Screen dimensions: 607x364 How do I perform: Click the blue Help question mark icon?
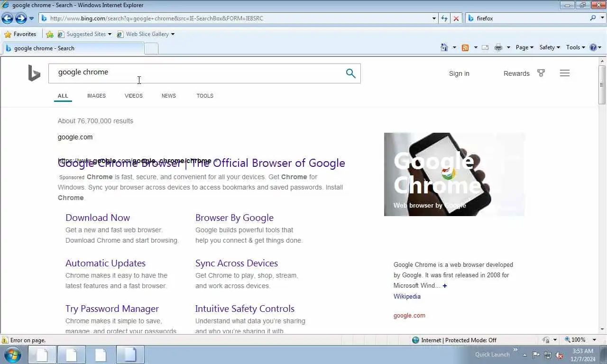point(593,47)
